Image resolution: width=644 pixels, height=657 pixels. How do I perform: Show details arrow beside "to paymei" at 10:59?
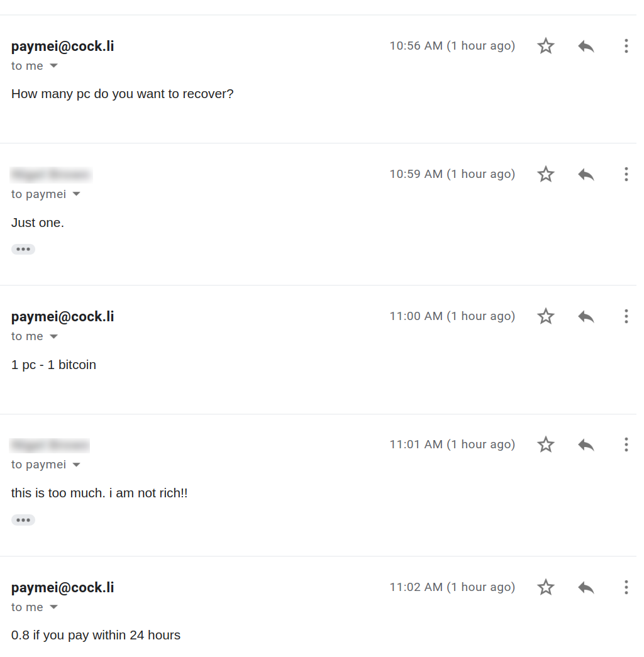tap(76, 194)
